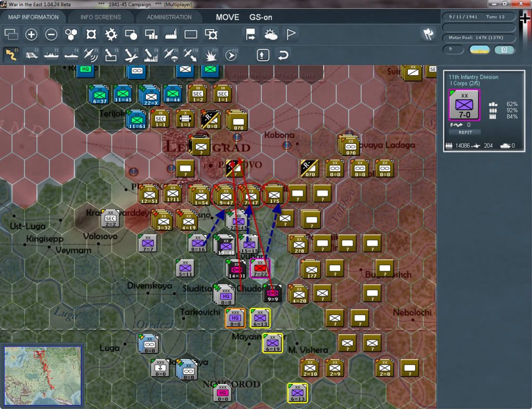Select Move mode (F1) icon
This screenshot has width=532, height=409.
(x=11, y=55)
